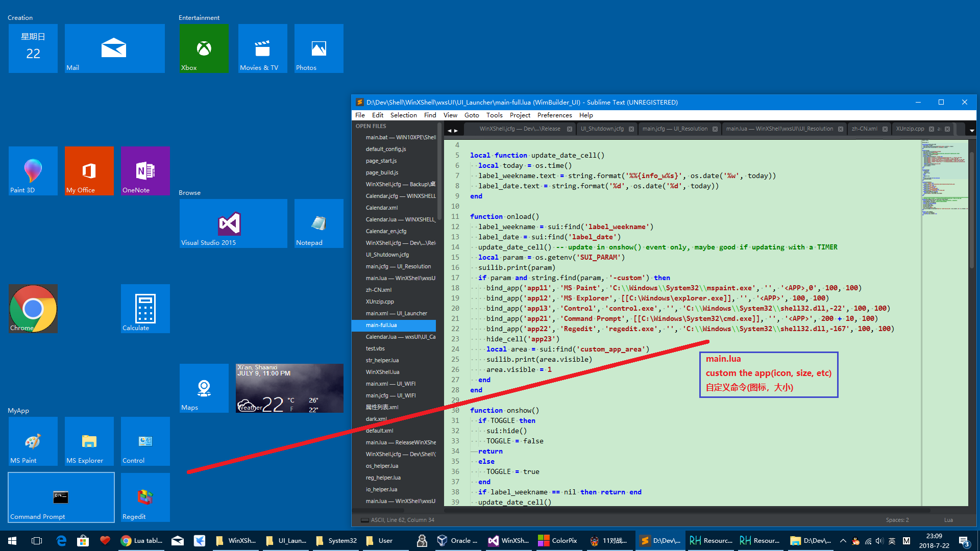The width and height of the screenshot is (980, 551).
Task: Open the Selection menu
Action: [x=403, y=115]
